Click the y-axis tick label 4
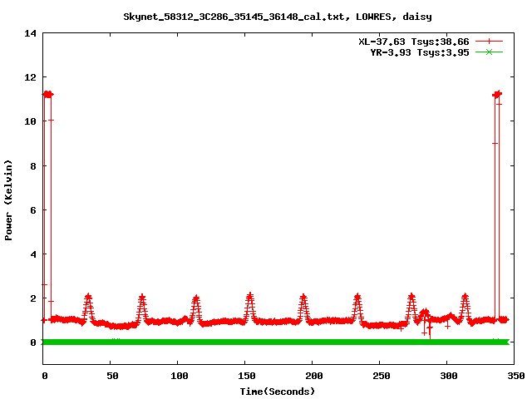532x399 pixels. click(33, 254)
